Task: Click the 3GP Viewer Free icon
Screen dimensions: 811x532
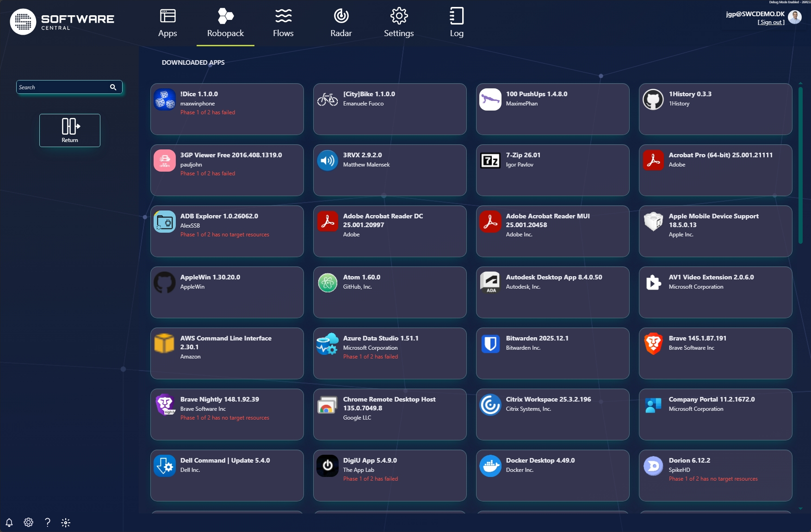Action: [165, 161]
